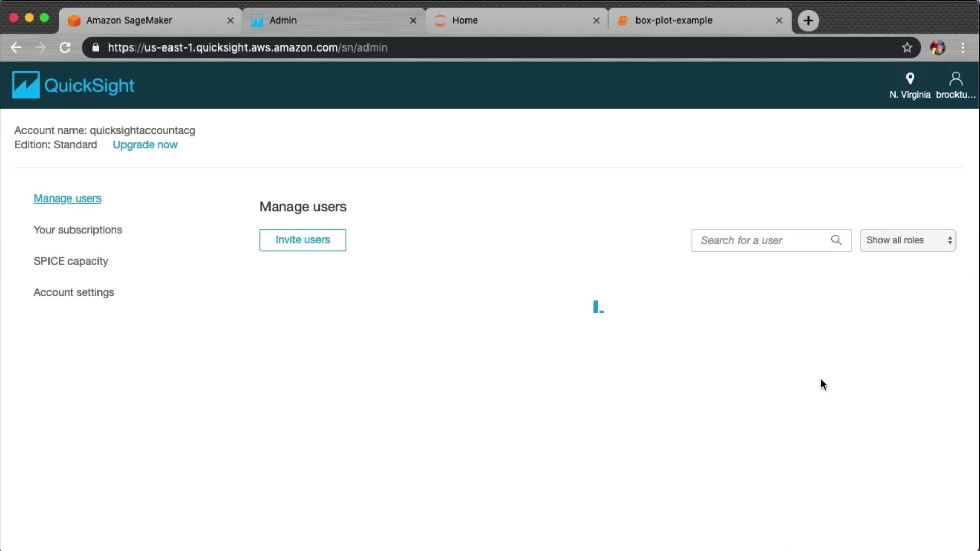Open Your subscriptions section
This screenshot has height=551, width=980.
78,230
